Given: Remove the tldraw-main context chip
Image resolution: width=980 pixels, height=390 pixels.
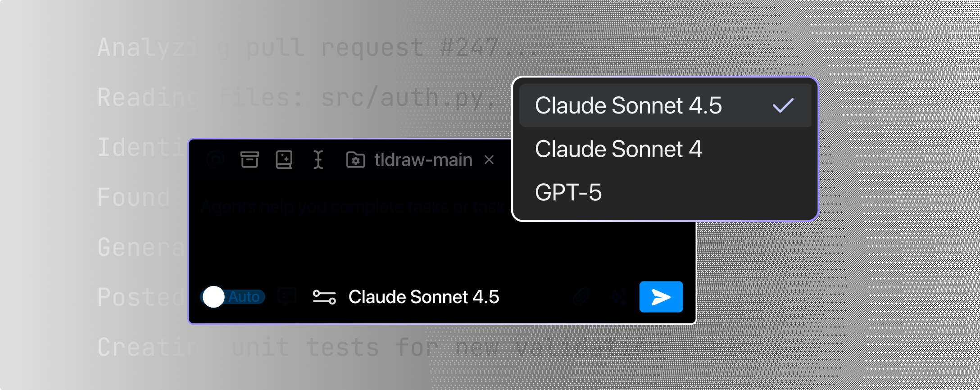Looking at the screenshot, I should pyautogui.click(x=489, y=160).
